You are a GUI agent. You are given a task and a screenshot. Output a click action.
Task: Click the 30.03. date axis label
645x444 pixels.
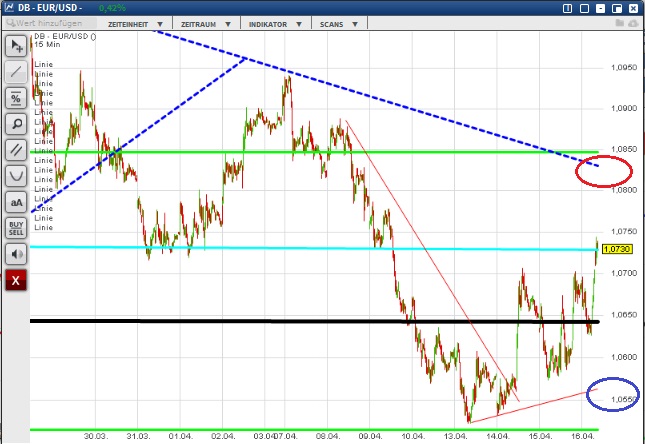[x=96, y=436]
